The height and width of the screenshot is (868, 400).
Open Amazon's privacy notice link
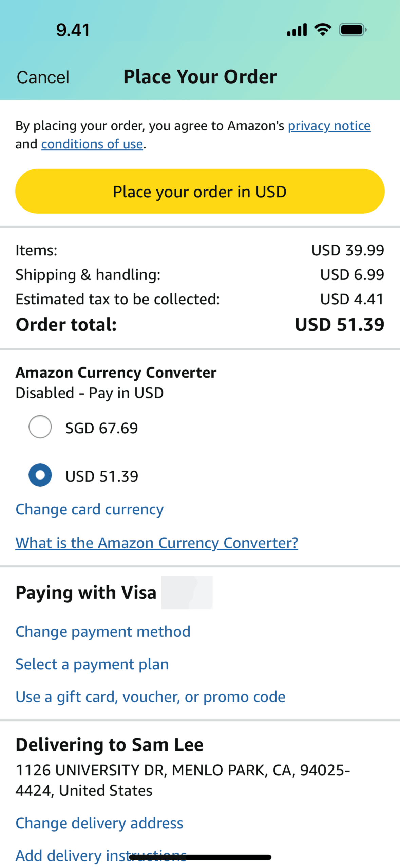pyautogui.click(x=329, y=126)
